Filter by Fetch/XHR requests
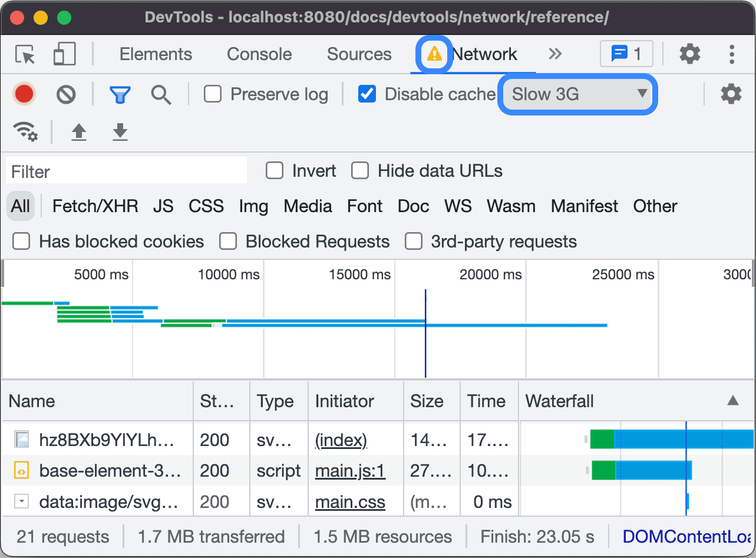The width and height of the screenshot is (756, 558). point(95,206)
